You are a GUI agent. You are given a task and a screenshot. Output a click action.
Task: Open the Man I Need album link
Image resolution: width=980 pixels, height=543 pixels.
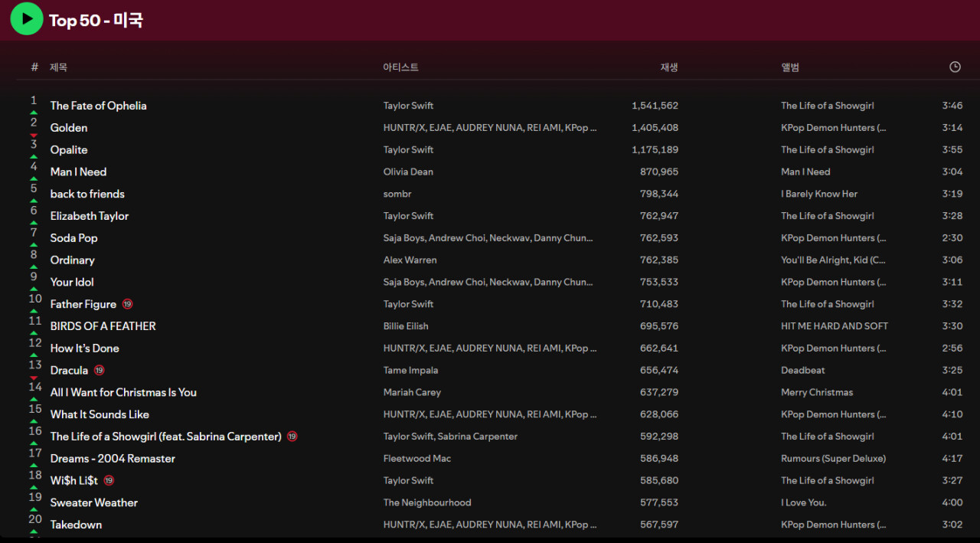pos(805,172)
